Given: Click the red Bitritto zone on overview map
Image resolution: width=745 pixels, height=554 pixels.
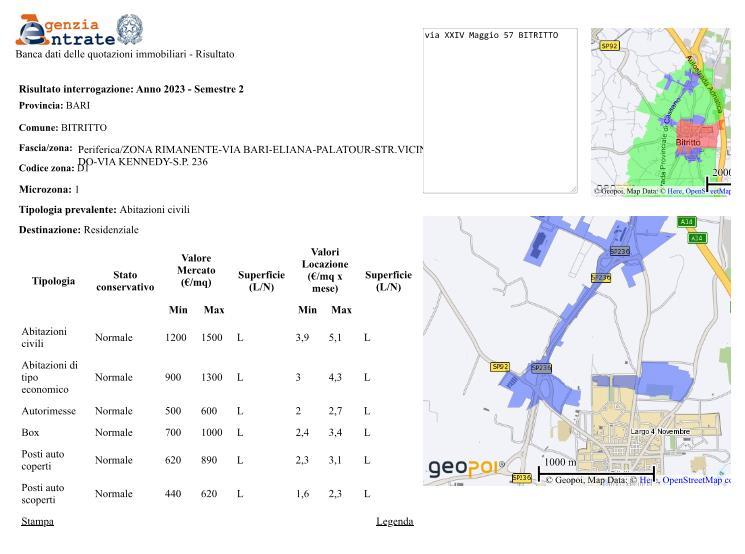Looking at the screenshot, I should point(697,134).
